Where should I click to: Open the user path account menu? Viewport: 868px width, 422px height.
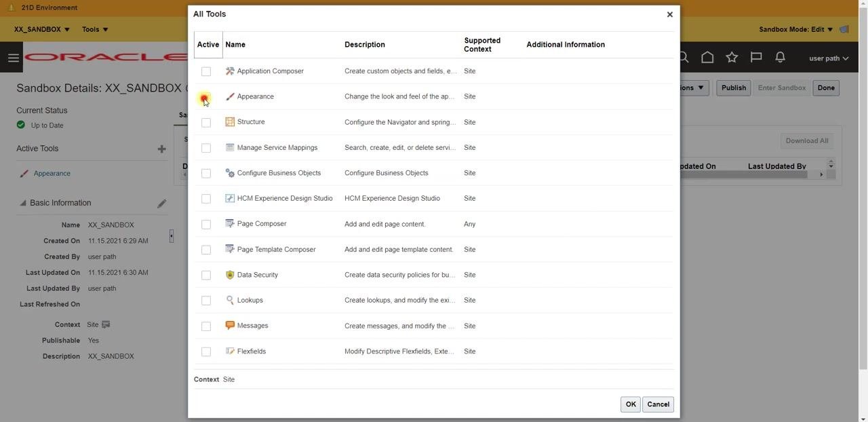click(829, 58)
